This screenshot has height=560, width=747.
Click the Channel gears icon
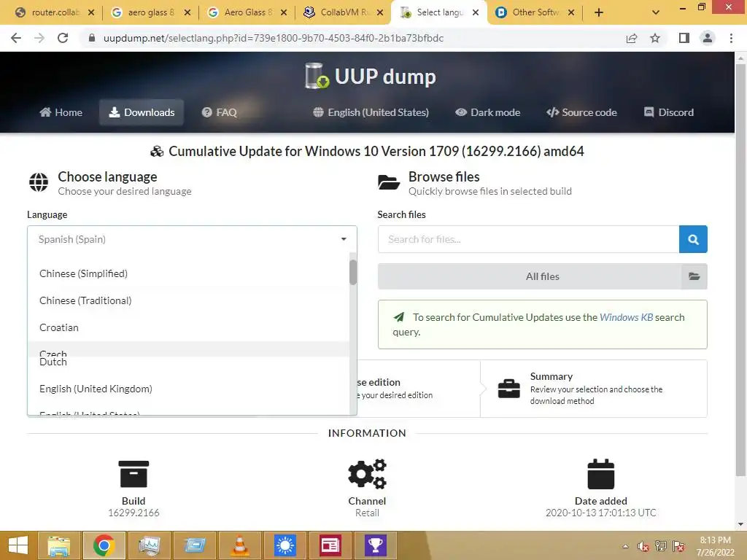pos(368,474)
